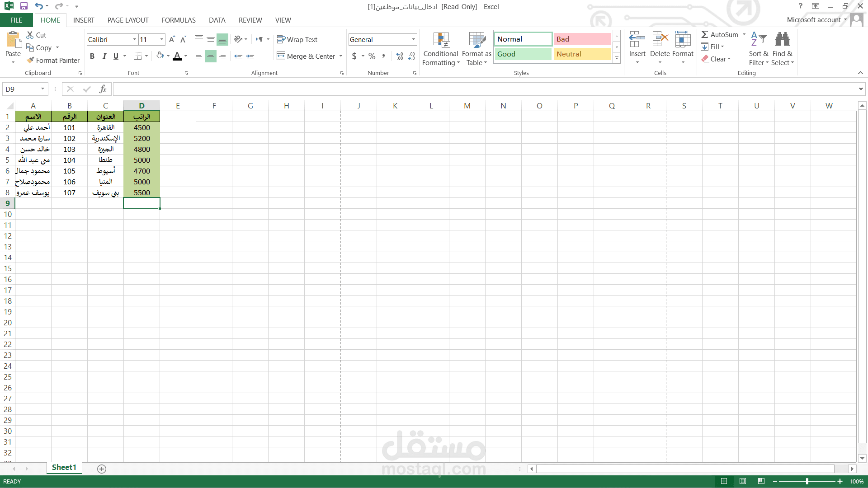This screenshot has width=868, height=488.
Task: Click the formula bar input field
Action: click(x=486, y=89)
